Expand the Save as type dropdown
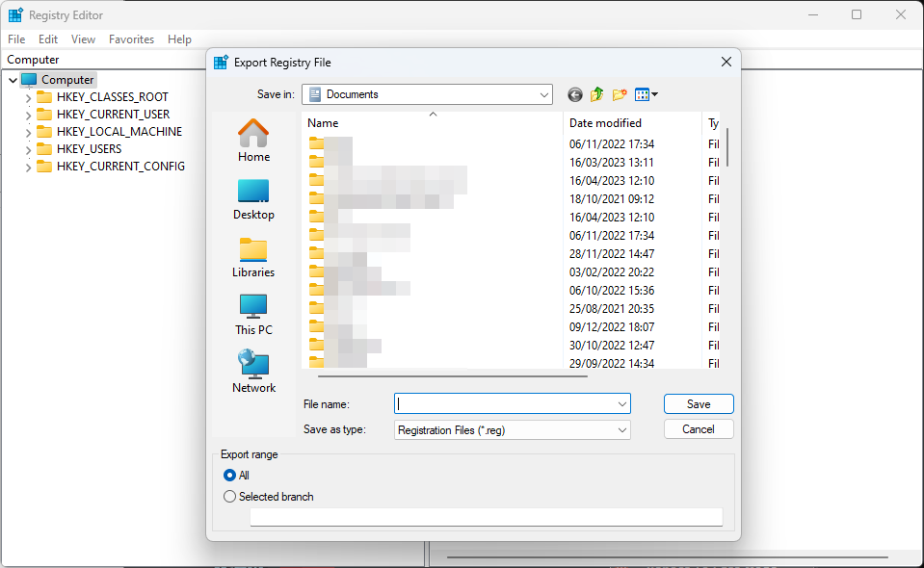 click(x=513, y=430)
